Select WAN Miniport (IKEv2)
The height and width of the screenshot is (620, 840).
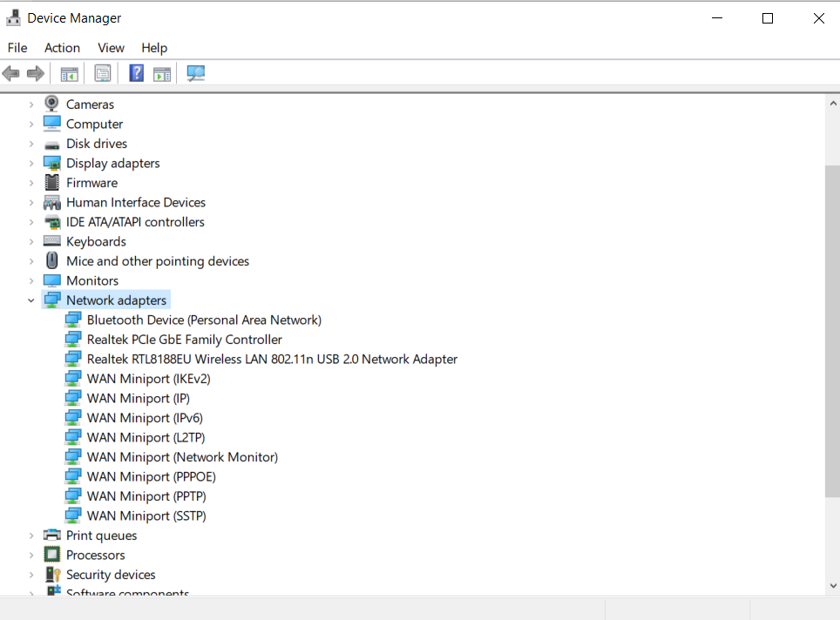tap(148, 379)
